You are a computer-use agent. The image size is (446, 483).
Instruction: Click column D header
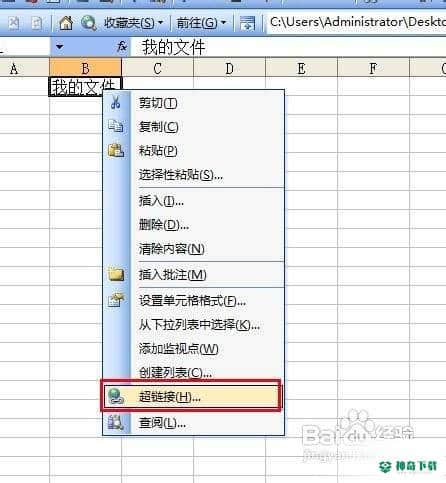[x=229, y=68]
